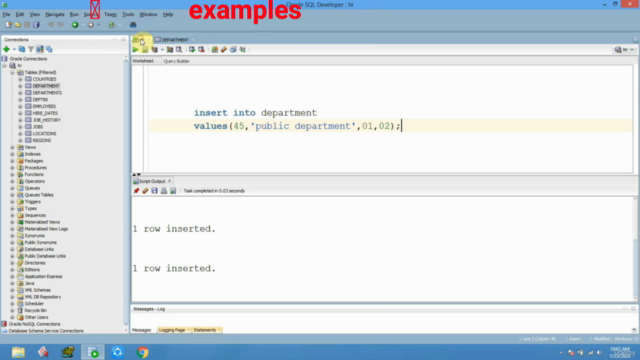Expand the Sequences node
The image size is (640, 360).
point(13,215)
